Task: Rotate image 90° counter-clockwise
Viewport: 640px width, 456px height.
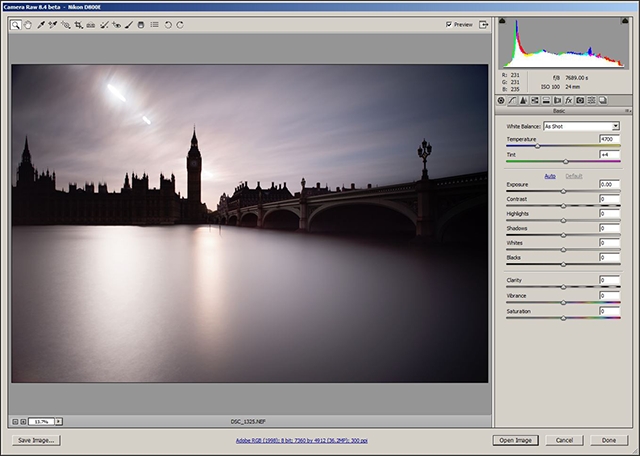Action: [x=167, y=24]
